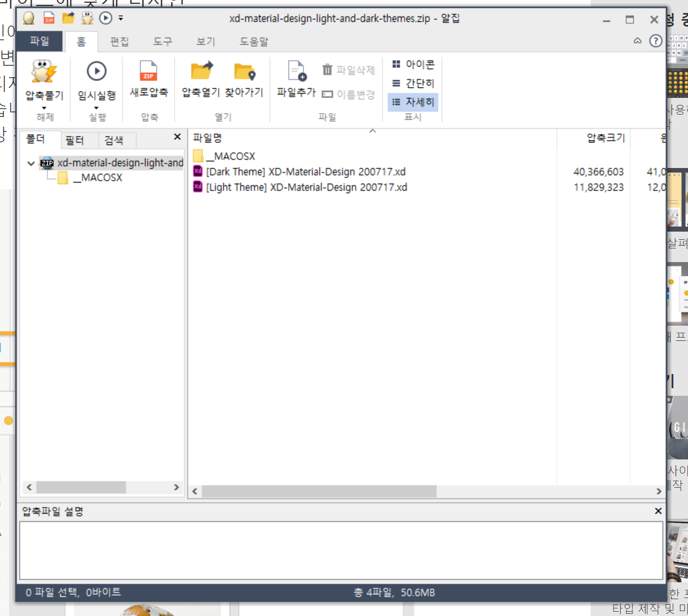Click the file list scrollbar left arrow
The height and width of the screenshot is (616, 688).
pyautogui.click(x=195, y=491)
